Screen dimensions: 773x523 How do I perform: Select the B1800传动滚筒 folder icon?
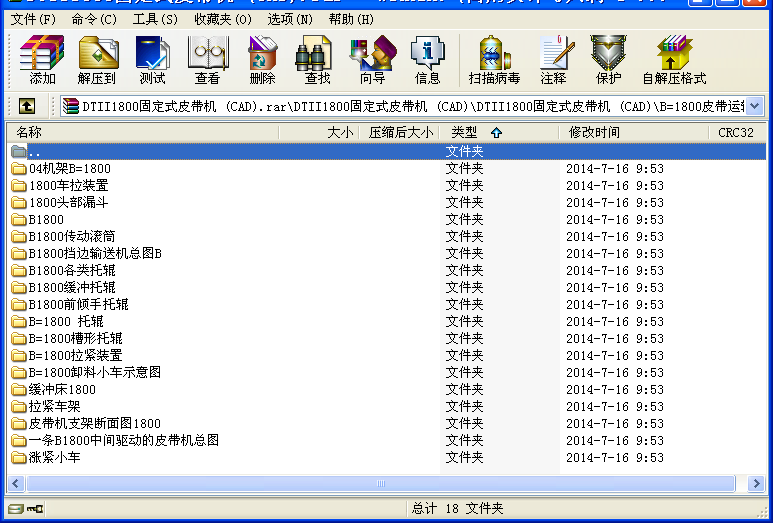click(19, 237)
